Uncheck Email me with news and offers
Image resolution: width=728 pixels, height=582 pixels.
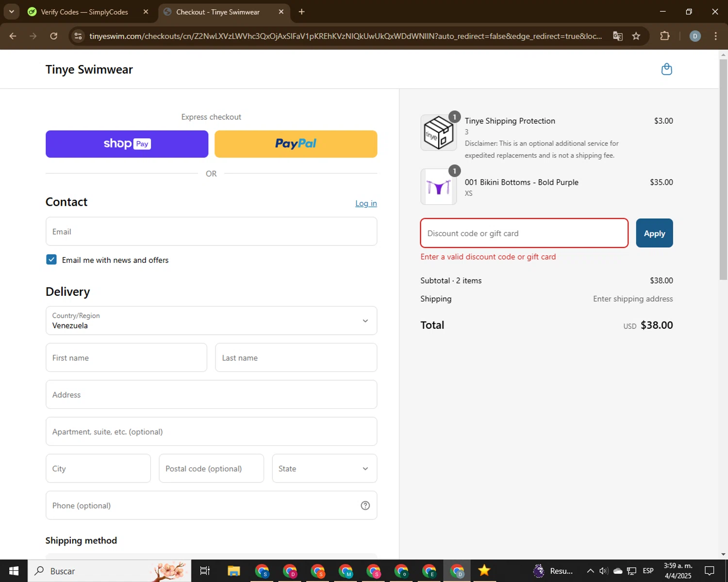click(x=51, y=259)
